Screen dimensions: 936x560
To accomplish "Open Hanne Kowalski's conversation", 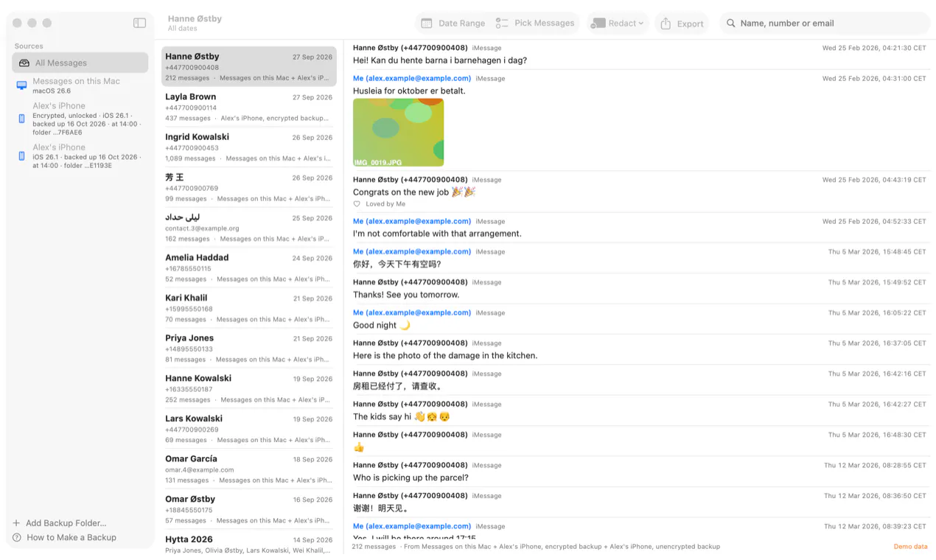I will pyautogui.click(x=249, y=389).
